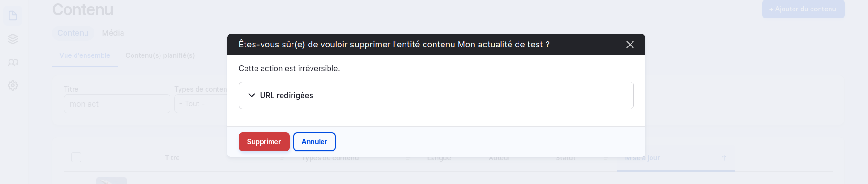The height and width of the screenshot is (184, 868).
Task: Switch to the Média tab
Action: (x=113, y=33)
